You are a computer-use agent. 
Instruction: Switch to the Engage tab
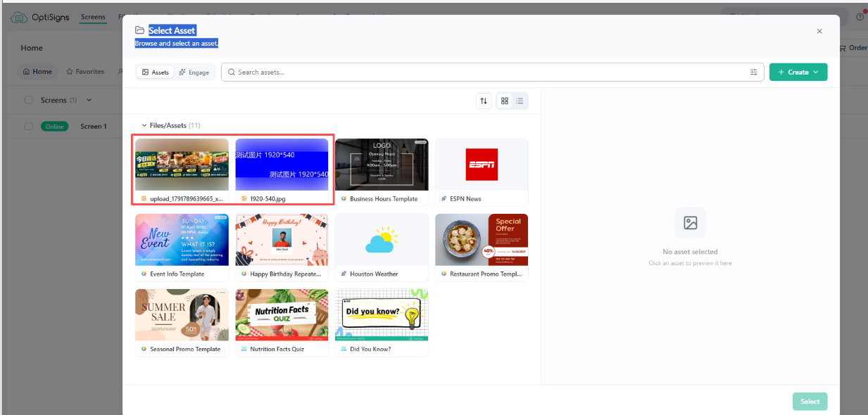194,72
